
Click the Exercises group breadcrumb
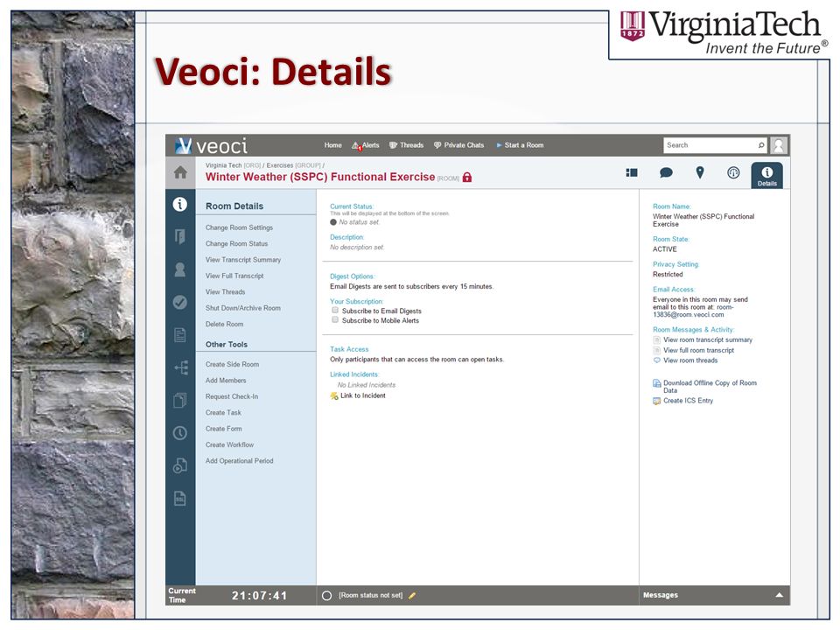280,165
